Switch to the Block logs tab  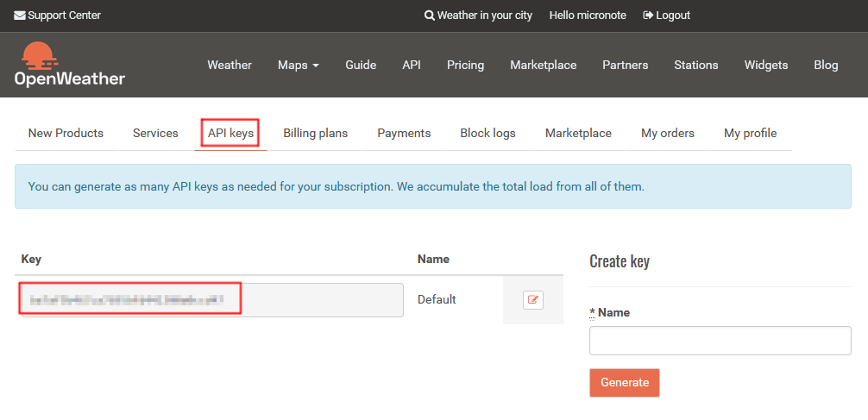(x=487, y=133)
